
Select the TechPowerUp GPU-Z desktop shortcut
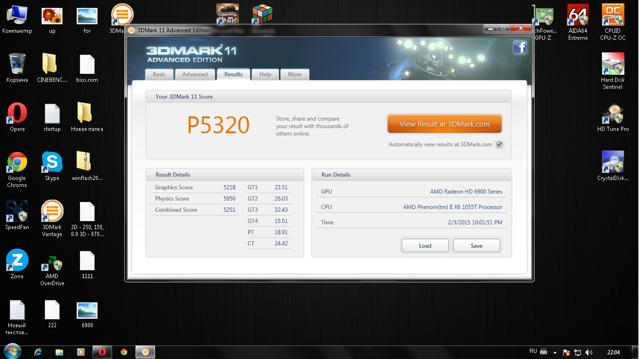pyautogui.click(x=544, y=22)
